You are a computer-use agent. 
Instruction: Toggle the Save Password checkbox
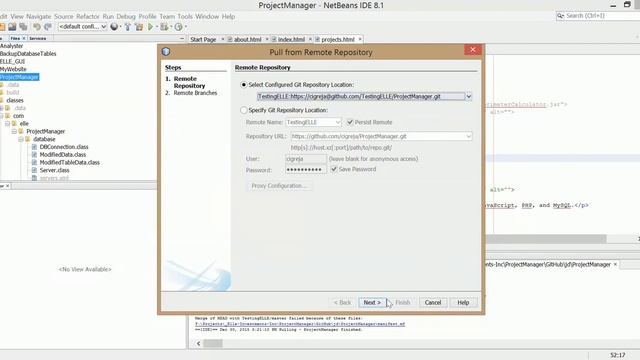click(334, 169)
